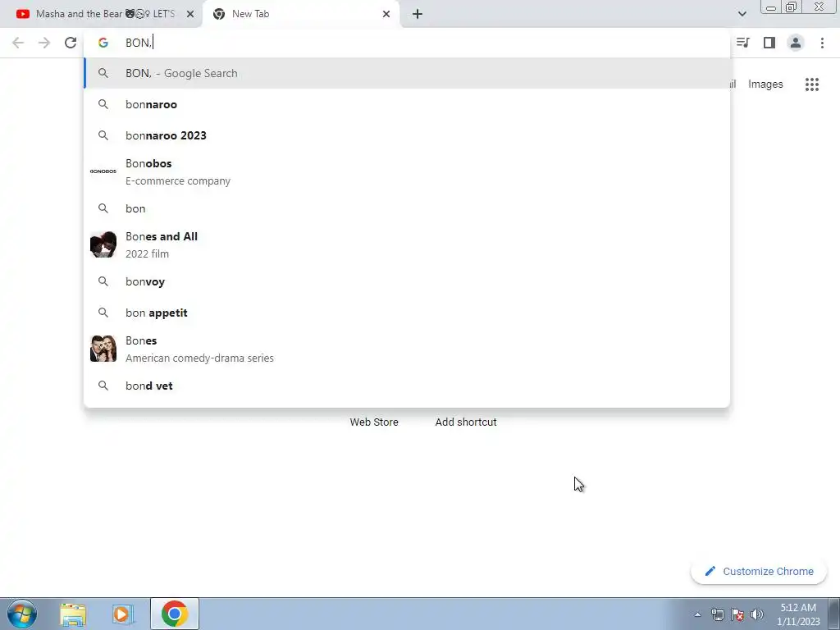The width and height of the screenshot is (840, 630).
Task: Open the Action Center flag icon
Action: coord(737,614)
